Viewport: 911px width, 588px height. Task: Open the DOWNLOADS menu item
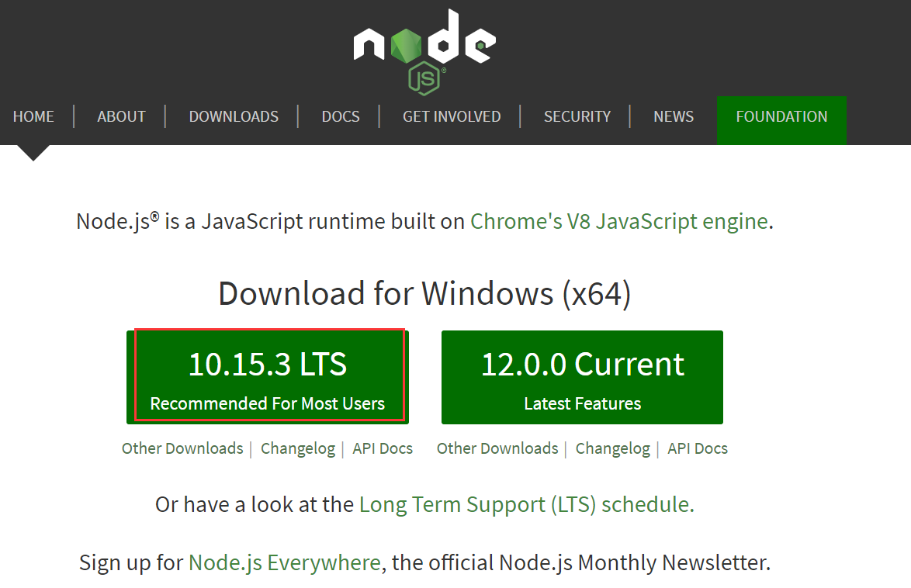pyautogui.click(x=234, y=117)
